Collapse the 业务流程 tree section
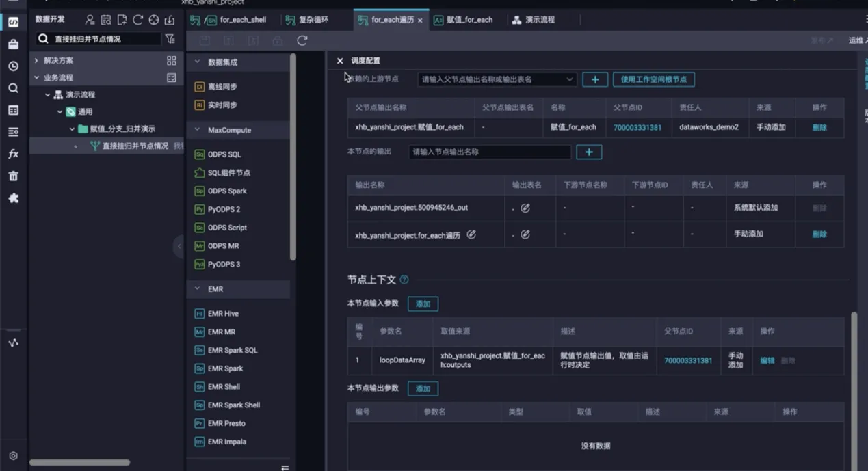This screenshot has height=471, width=868. pyautogui.click(x=37, y=78)
